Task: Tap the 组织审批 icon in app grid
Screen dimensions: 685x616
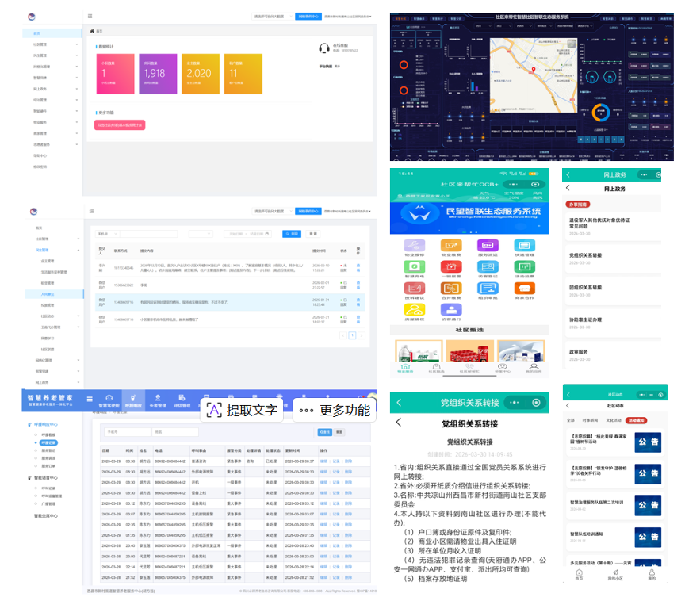Action: (489, 289)
